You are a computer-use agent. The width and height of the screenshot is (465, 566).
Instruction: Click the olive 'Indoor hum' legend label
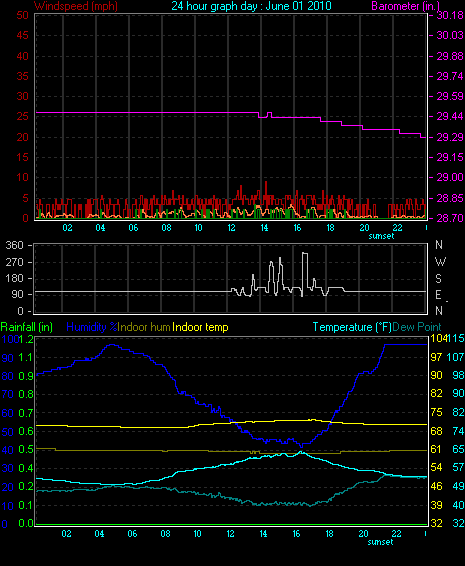point(144,327)
